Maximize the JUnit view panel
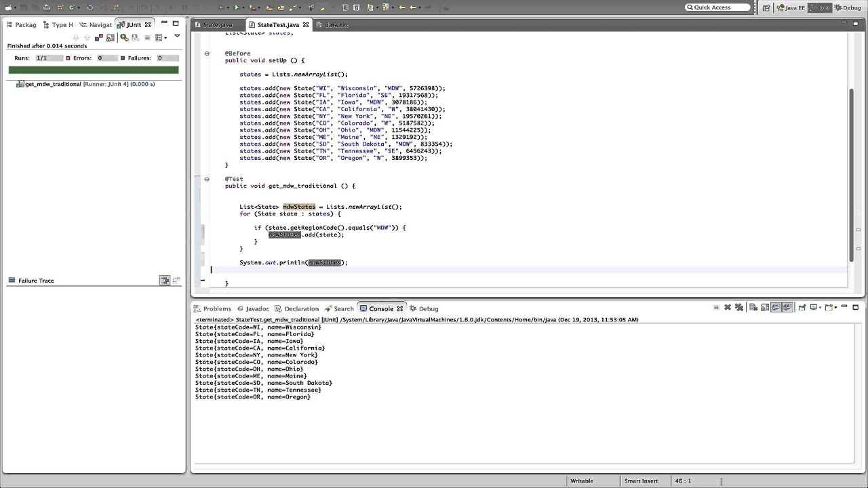The image size is (868, 488). (x=176, y=23)
